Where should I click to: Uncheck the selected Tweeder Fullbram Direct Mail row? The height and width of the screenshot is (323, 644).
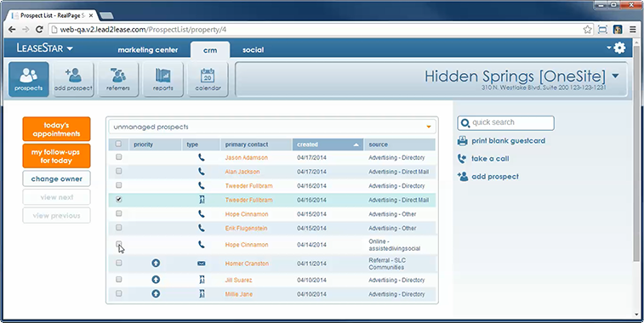point(119,199)
